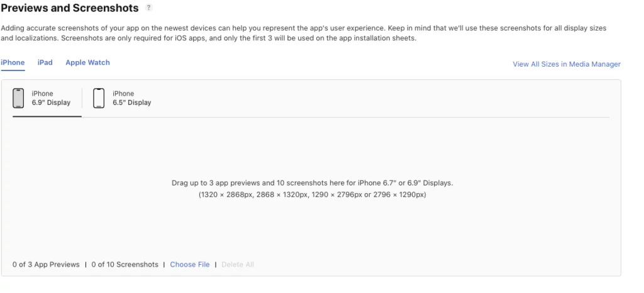Click Choose File to upload screenshots
This screenshot has width=644, height=293.
pyautogui.click(x=189, y=265)
